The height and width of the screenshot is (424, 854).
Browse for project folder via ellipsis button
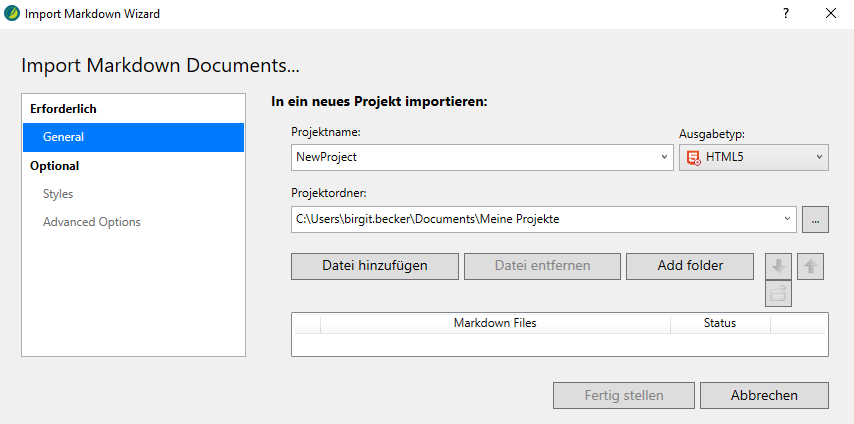tap(815, 219)
